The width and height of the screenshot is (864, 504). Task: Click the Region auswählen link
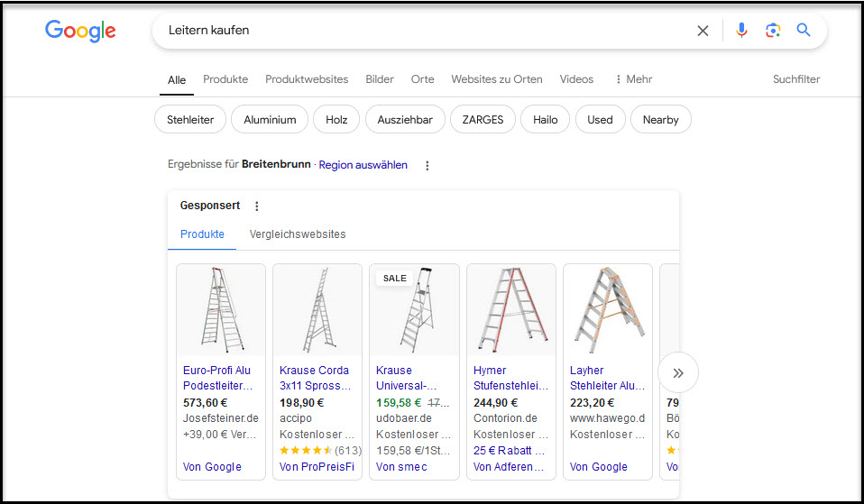(x=363, y=165)
